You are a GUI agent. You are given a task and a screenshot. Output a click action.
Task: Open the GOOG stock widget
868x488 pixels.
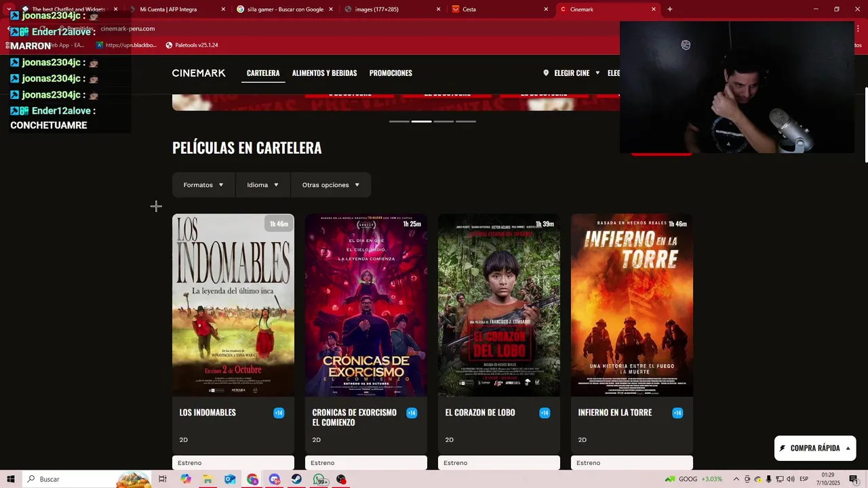tap(694, 479)
